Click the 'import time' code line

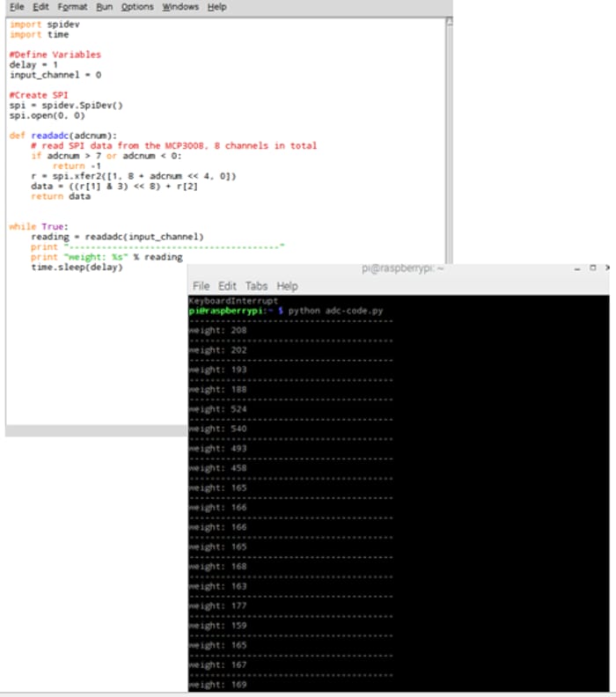(39, 34)
